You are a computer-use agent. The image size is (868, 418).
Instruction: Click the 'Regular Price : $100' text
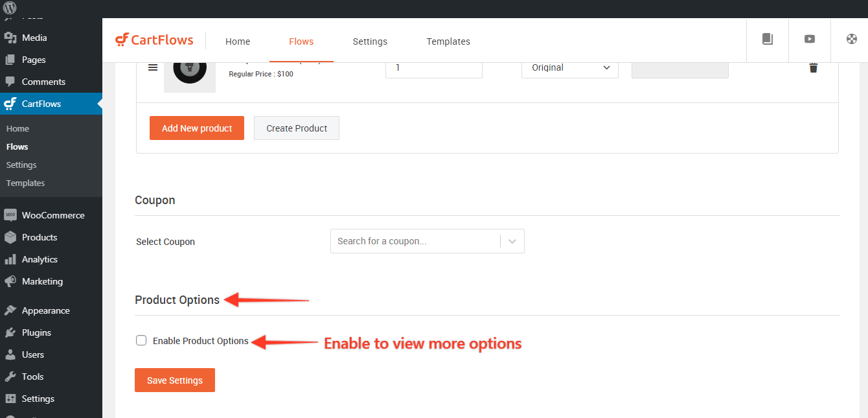tap(261, 74)
